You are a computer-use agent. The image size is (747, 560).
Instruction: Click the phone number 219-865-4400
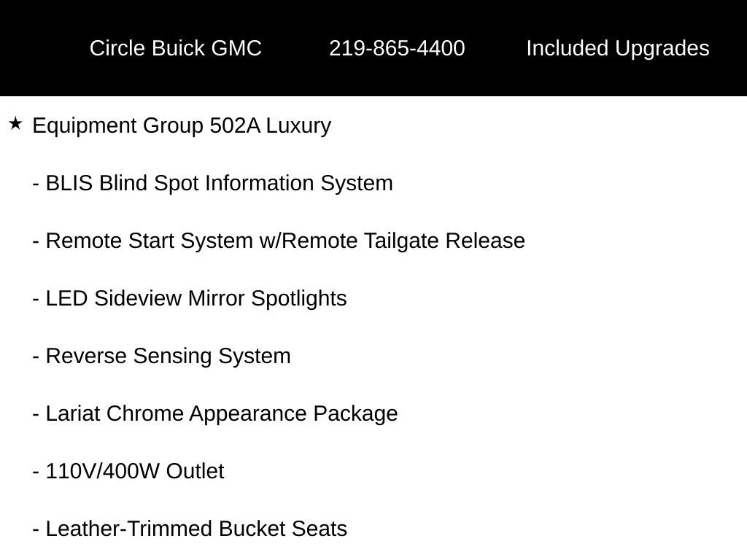coord(397,48)
